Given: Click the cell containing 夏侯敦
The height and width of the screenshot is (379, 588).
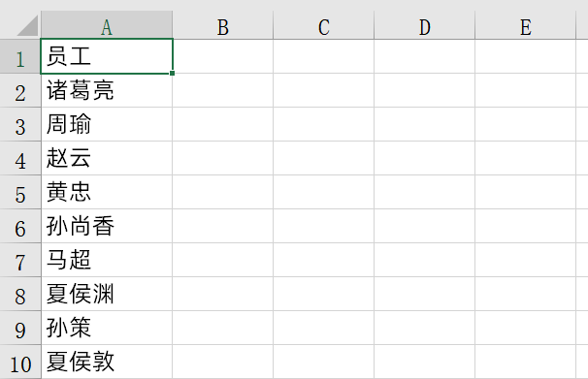Looking at the screenshot, I should coord(107,362).
